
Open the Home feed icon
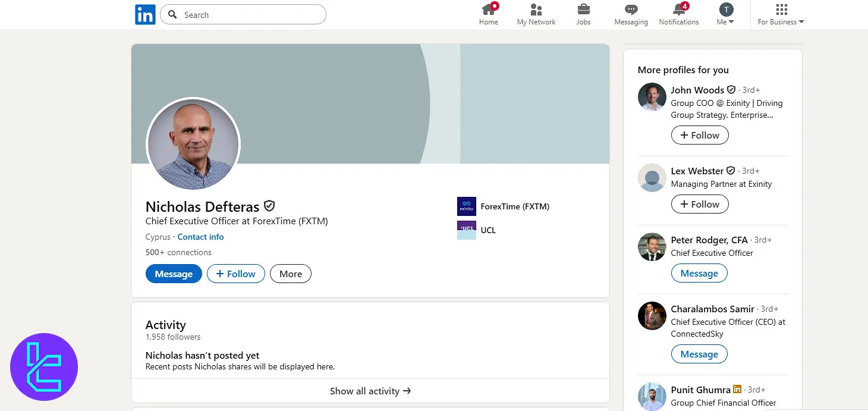point(489,10)
